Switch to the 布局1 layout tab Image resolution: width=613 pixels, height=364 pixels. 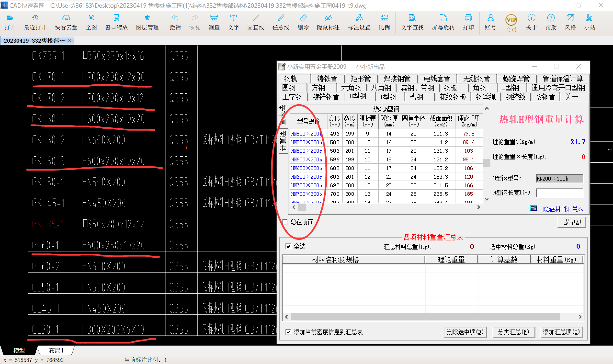[x=56, y=350]
